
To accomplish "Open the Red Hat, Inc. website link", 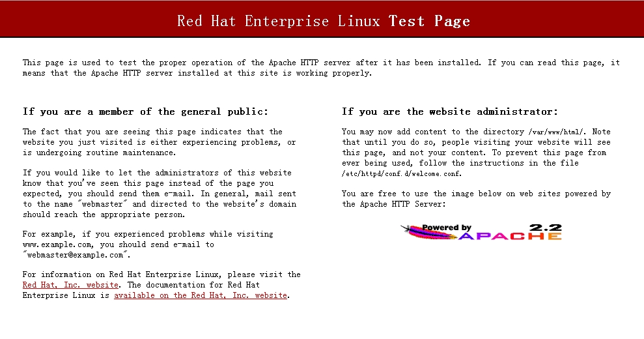I will click(70, 285).
